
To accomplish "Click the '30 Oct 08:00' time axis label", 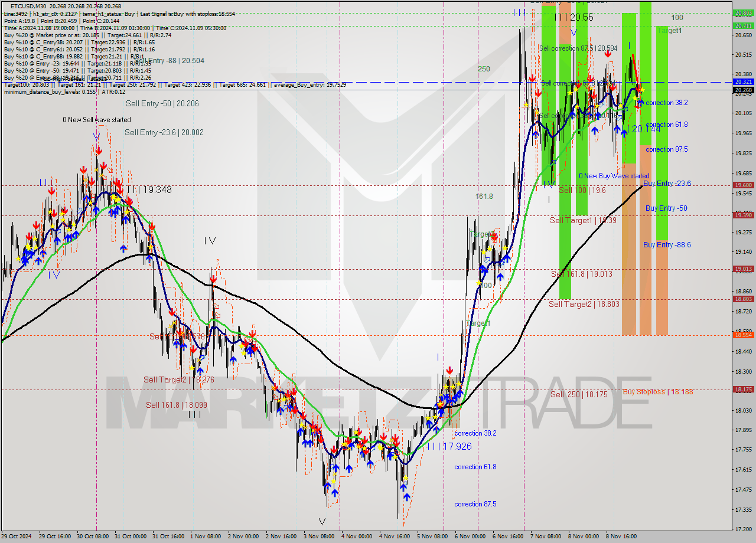I will (92, 537).
